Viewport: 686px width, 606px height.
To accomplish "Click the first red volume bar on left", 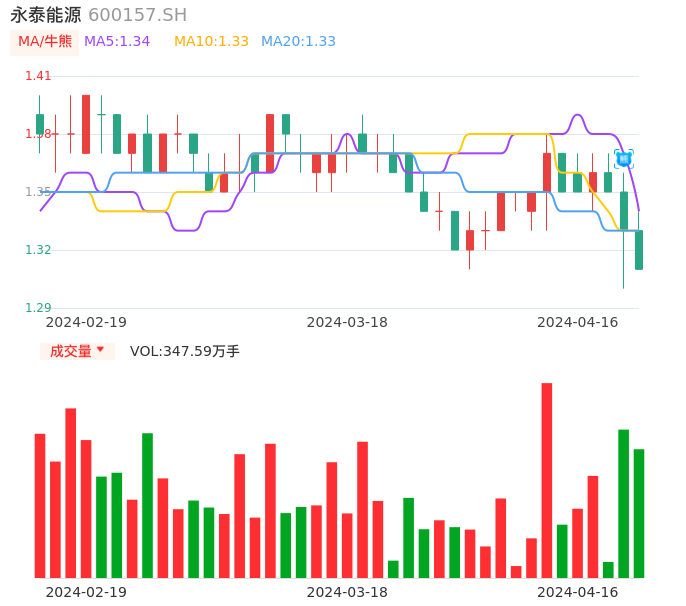I will coord(40,505).
